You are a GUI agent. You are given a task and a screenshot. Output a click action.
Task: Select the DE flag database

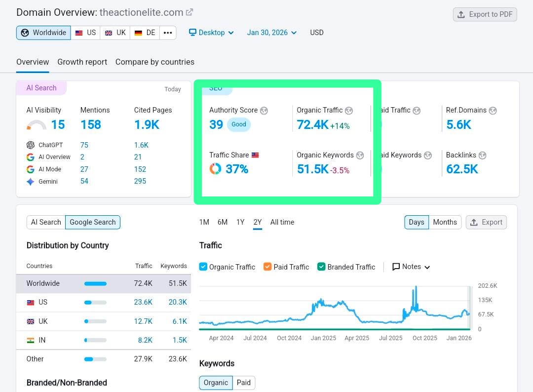pos(145,33)
